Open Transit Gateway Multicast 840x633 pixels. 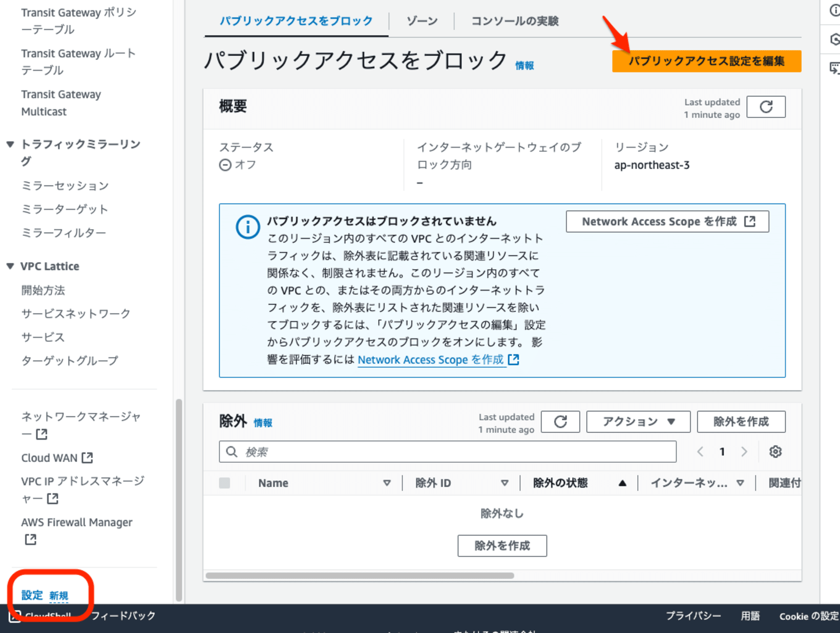(x=61, y=103)
